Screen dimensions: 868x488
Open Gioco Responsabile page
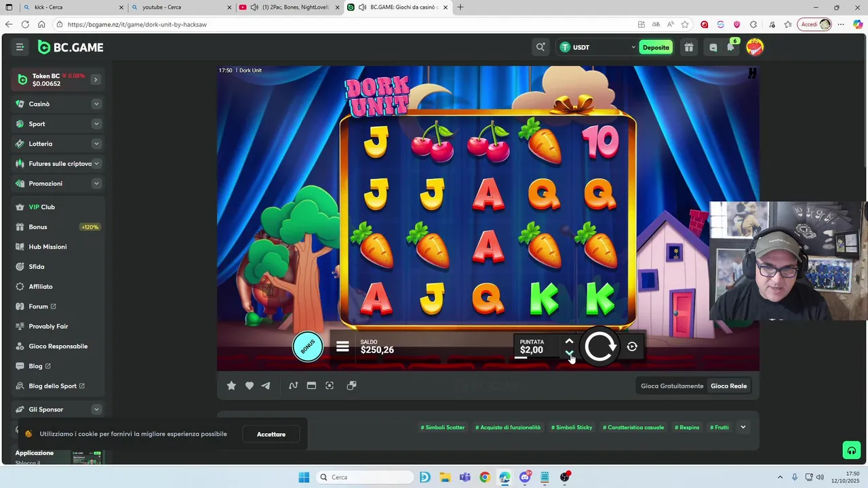(x=58, y=346)
